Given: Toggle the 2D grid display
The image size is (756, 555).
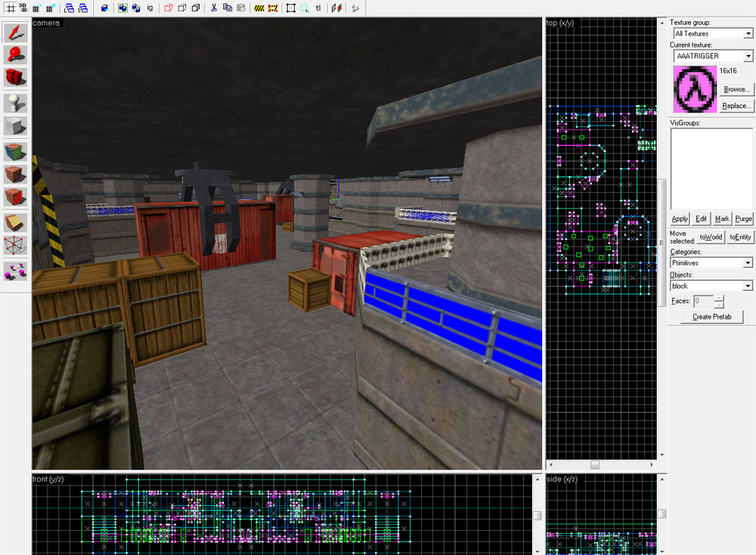Looking at the screenshot, I should pyautogui.click(x=10, y=8).
